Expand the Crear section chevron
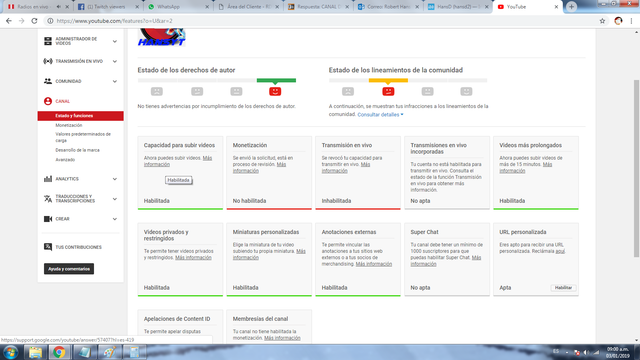640x360 pixels. [x=115, y=219]
